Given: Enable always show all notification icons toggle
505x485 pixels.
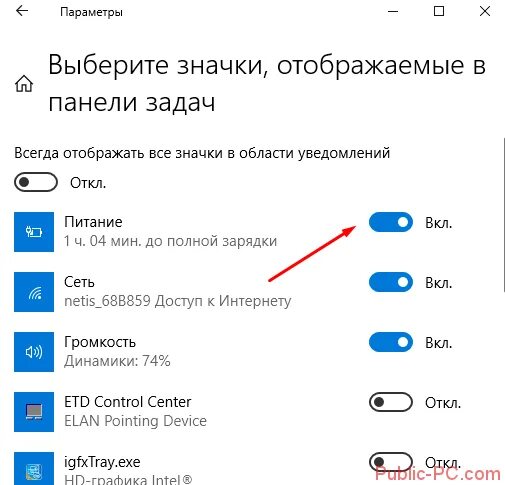Looking at the screenshot, I should pyautogui.click(x=36, y=182).
